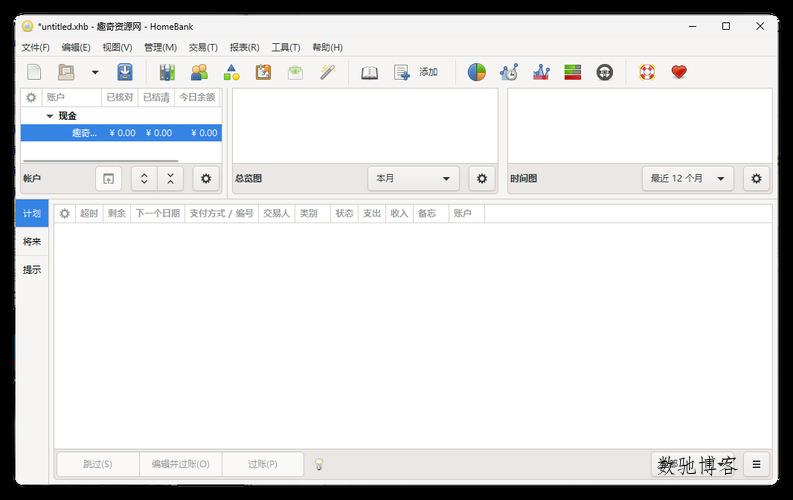Screen dimensions: 793x500
Task: Click the New file toolbar icon
Action: [34, 72]
